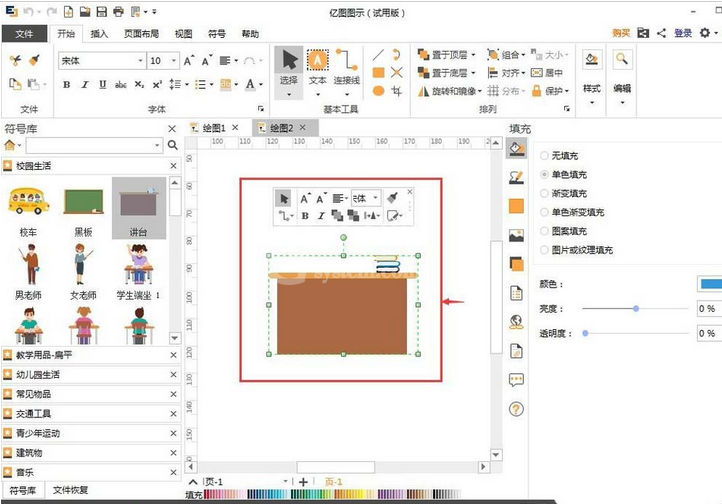Open the picture panel icon in sidebar
Screen dimensions: 722x504
click(516, 235)
